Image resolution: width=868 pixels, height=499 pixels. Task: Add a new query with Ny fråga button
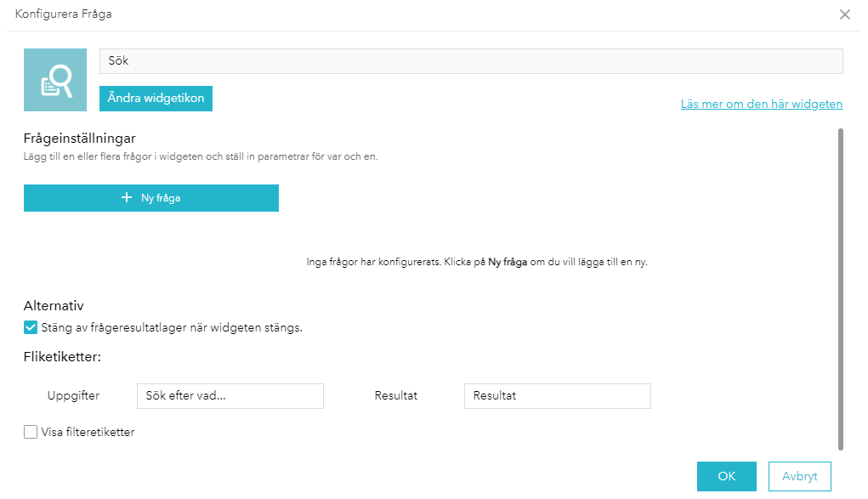pos(151,198)
